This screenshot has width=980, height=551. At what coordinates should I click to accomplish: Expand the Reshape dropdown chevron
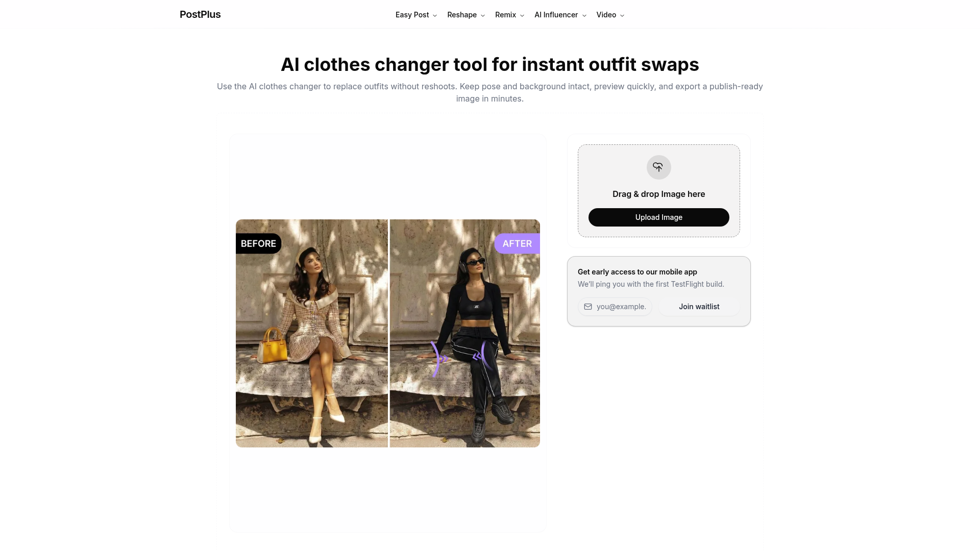[483, 16]
